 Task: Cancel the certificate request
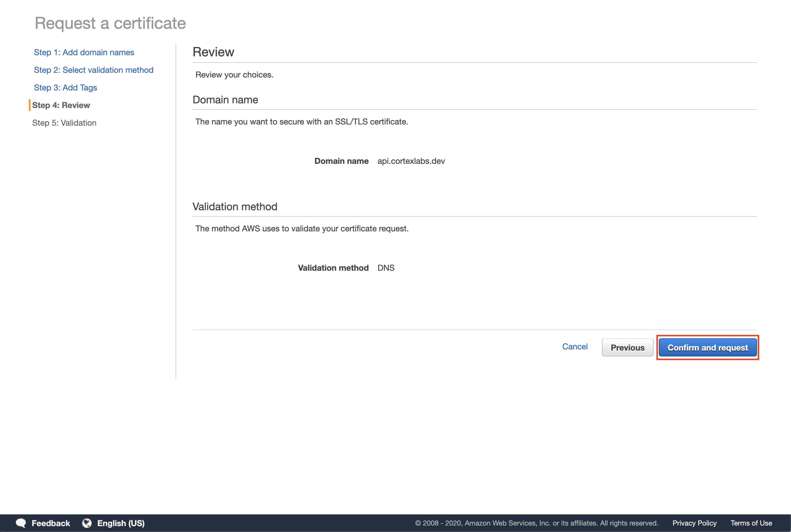click(575, 346)
